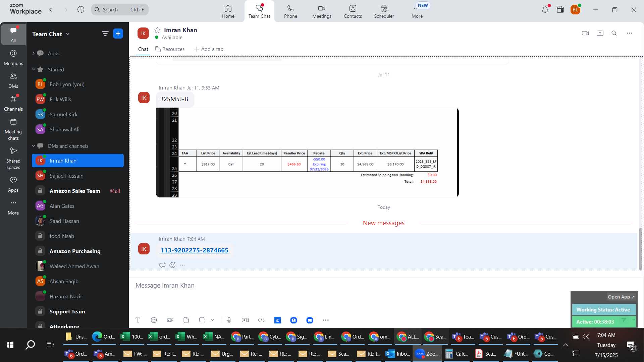This screenshot has height=362, width=644.
Task: Open chat with Alan Gates
Action: coord(78,206)
